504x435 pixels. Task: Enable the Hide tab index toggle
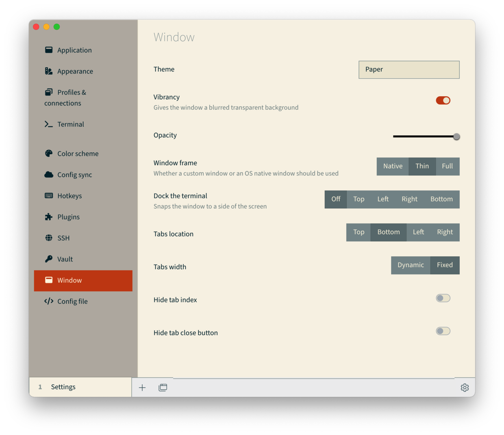pos(443,298)
